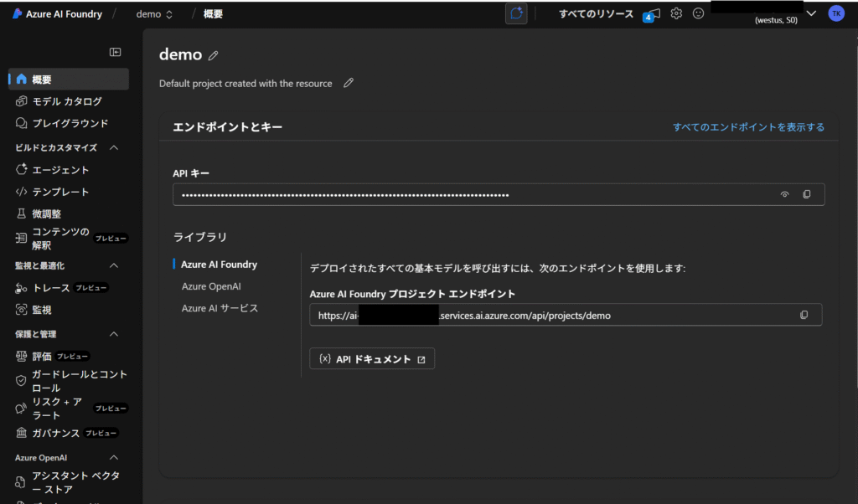Click すべてのエンドポイントを表示する link
This screenshot has width=858, height=504.
(748, 126)
